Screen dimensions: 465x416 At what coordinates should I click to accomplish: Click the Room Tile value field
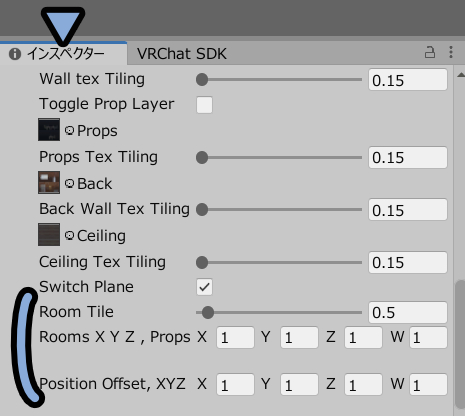click(408, 313)
